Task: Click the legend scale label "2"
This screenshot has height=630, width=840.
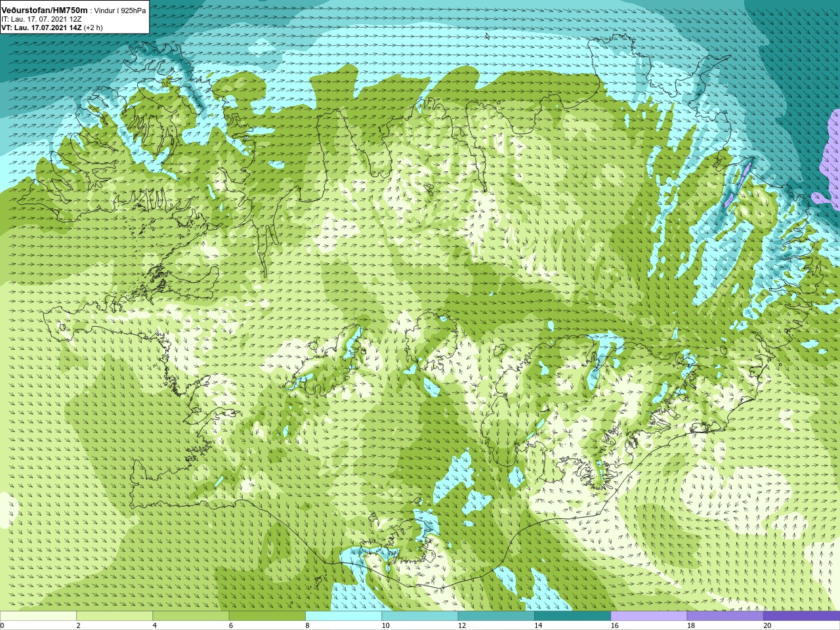Action: [x=78, y=625]
